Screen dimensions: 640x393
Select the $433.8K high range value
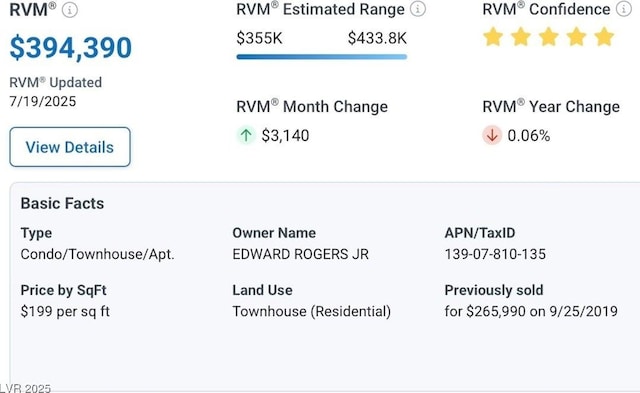point(377,38)
